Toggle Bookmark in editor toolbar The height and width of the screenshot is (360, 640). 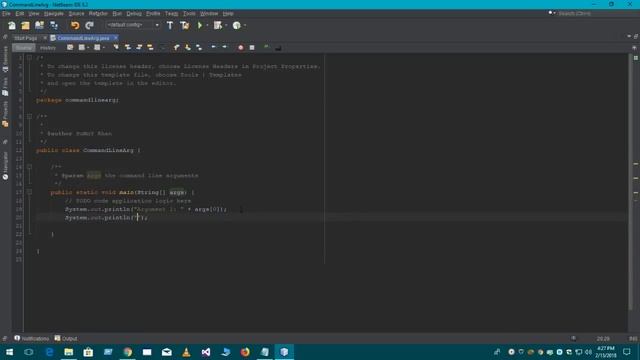pyautogui.click(x=199, y=48)
